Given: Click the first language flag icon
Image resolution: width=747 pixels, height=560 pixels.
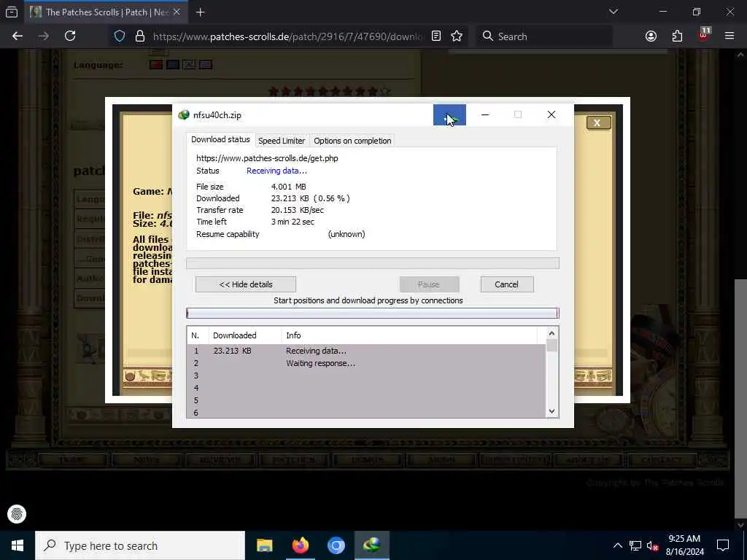Looking at the screenshot, I should click(156, 65).
